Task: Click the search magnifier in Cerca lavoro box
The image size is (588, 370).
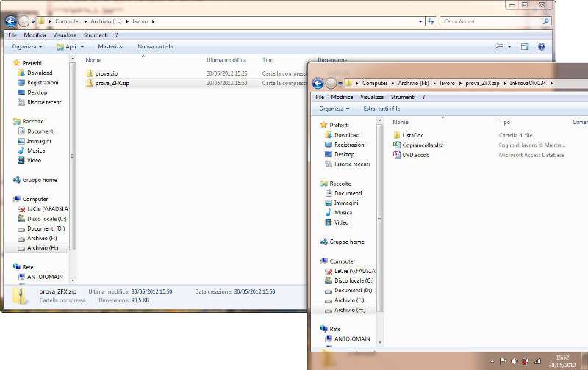Action: coord(545,21)
